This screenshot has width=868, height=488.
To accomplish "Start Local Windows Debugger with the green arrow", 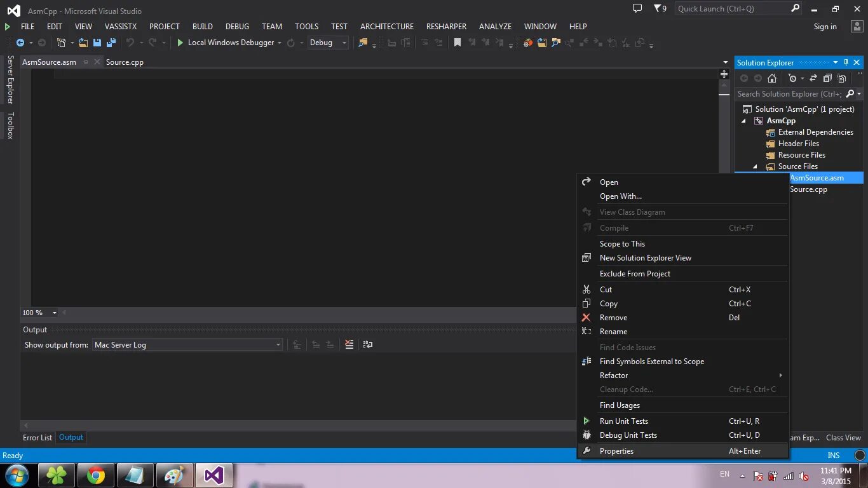I will click(180, 43).
